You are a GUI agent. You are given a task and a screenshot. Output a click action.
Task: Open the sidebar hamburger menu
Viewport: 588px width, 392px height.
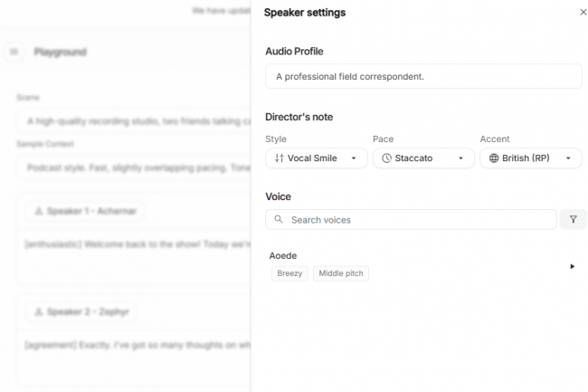14,53
